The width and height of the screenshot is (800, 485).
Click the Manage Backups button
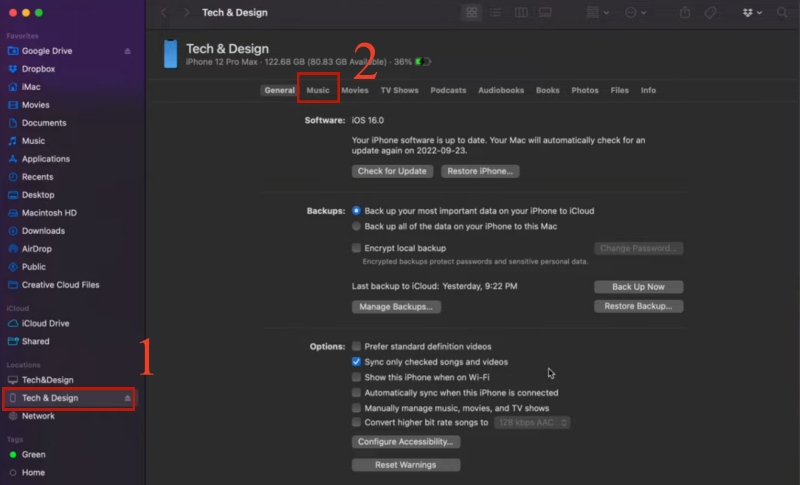click(396, 307)
